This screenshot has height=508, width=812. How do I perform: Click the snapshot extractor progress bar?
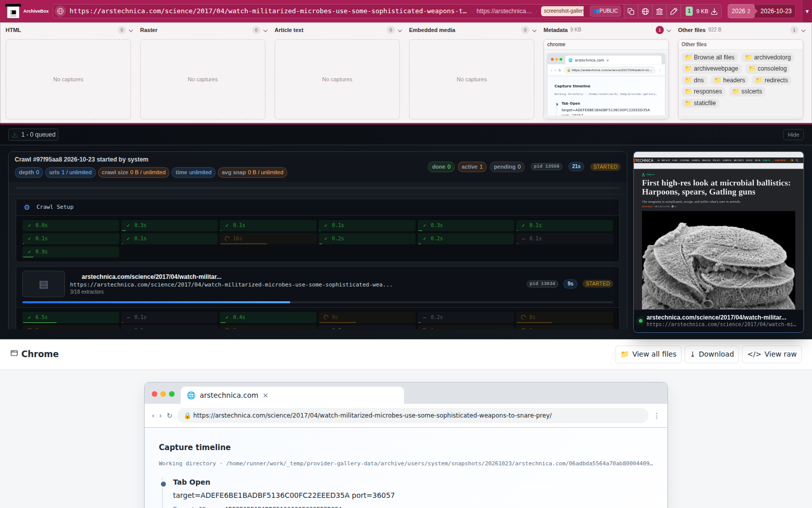tap(318, 302)
